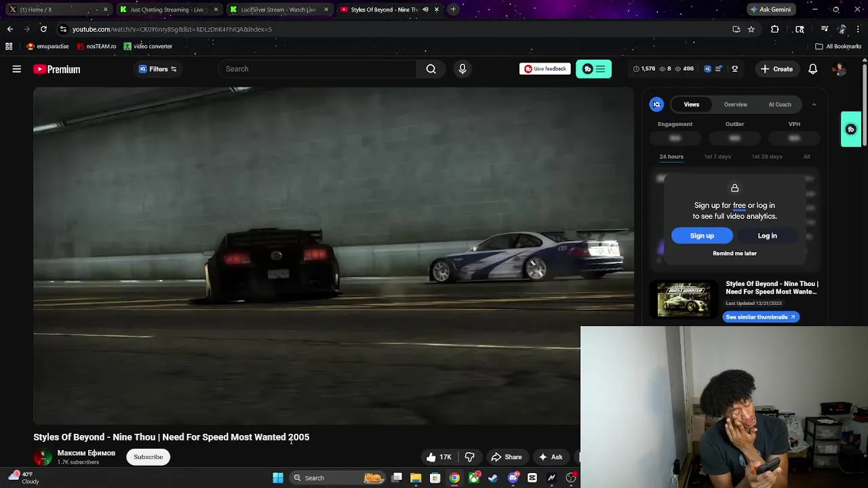Like the video with the thumbs-up button
868x488 pixels.
point(439,457)
